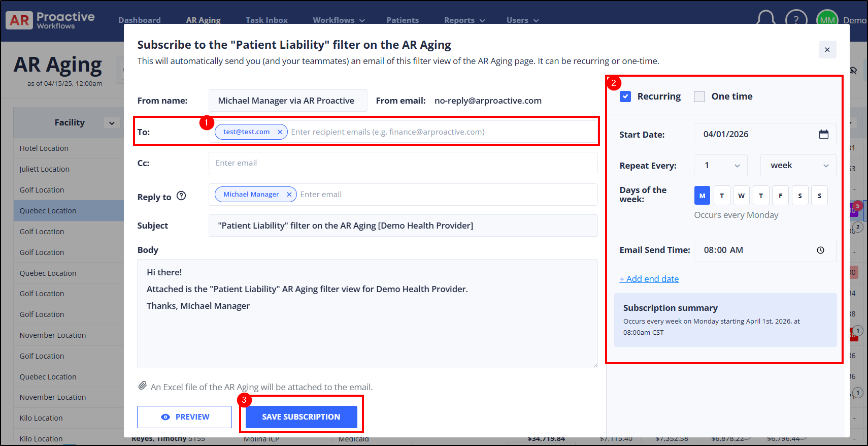This screenshot has width=868, height=446.
Task: Click the MM user avatar
Action: click(827, 20)
